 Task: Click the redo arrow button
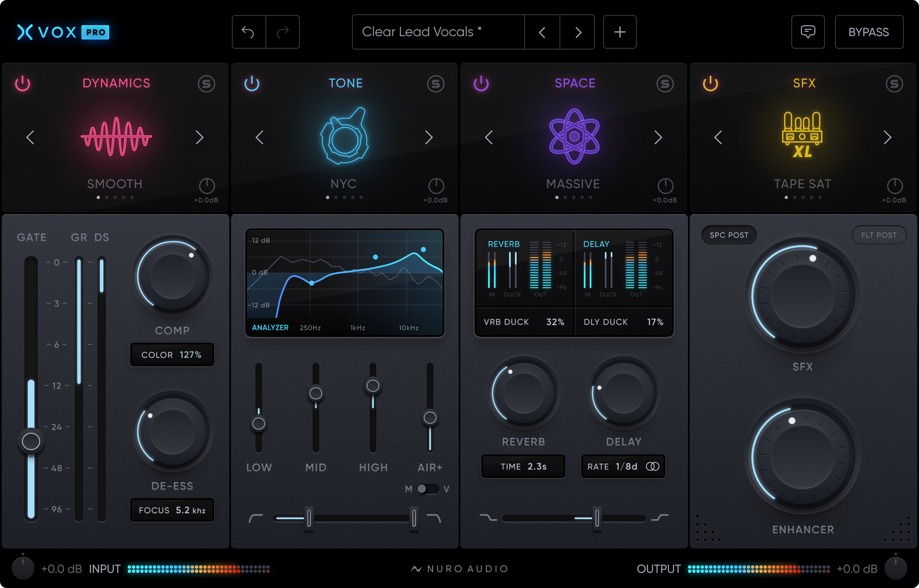point(283,32)
